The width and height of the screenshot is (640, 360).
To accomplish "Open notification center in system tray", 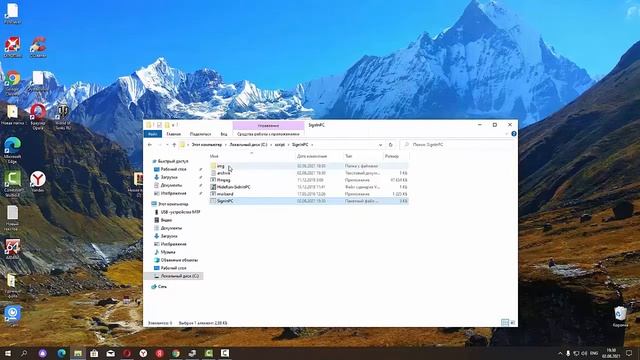I will [629, 353].
